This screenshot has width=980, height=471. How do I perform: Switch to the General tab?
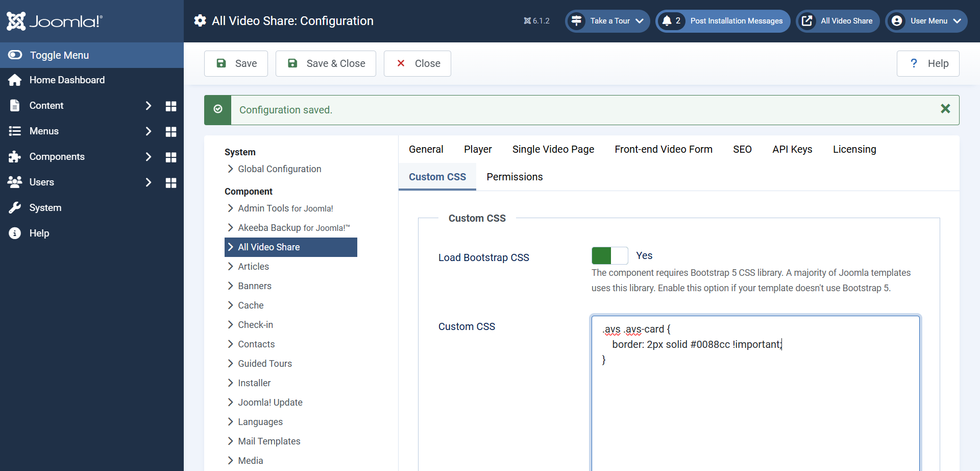point(426,149)
